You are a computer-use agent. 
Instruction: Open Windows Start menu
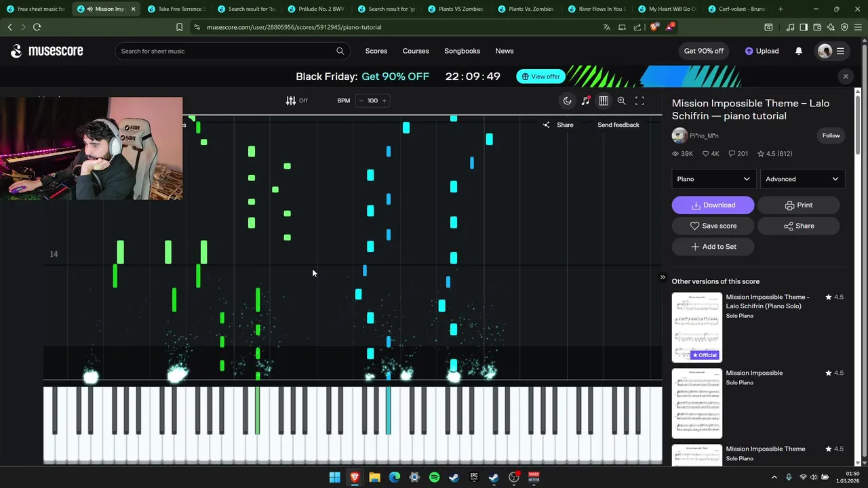pyautogui.click(x=334, y=477)
